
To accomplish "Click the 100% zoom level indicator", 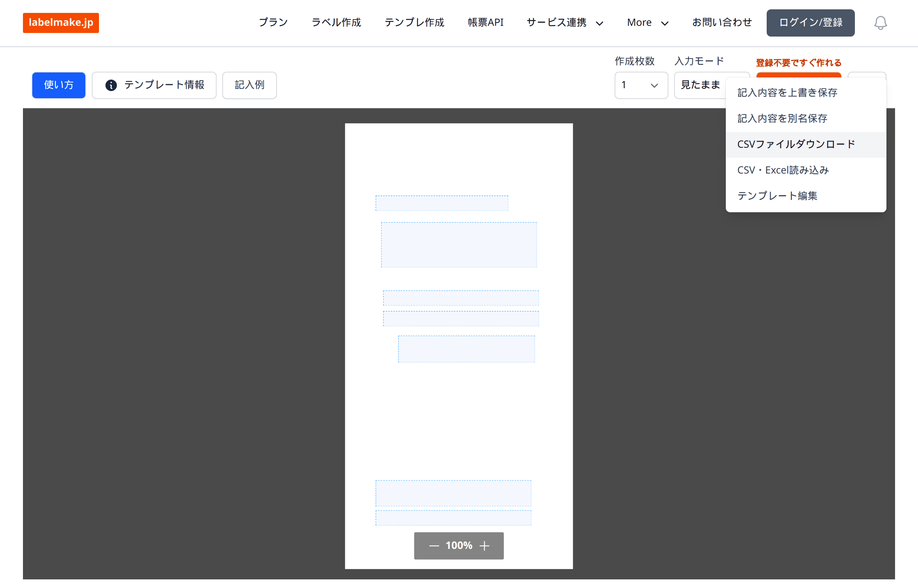I will 459,546.
